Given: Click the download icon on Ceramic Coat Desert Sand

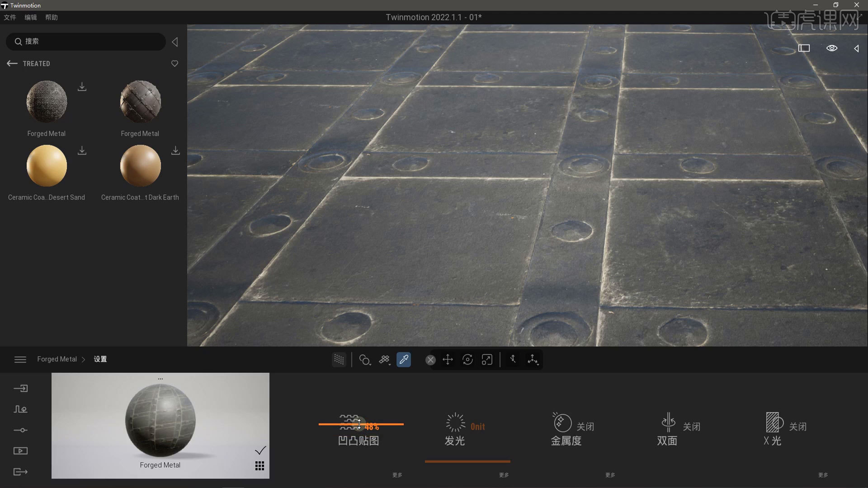Looking at the screenshot, I should click(x=82, y=150).
